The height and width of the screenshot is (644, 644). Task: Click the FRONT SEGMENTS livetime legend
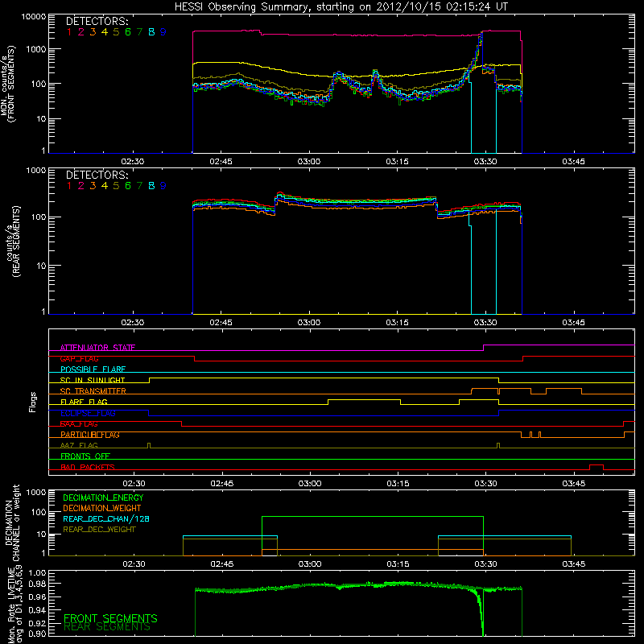point(110,618)
